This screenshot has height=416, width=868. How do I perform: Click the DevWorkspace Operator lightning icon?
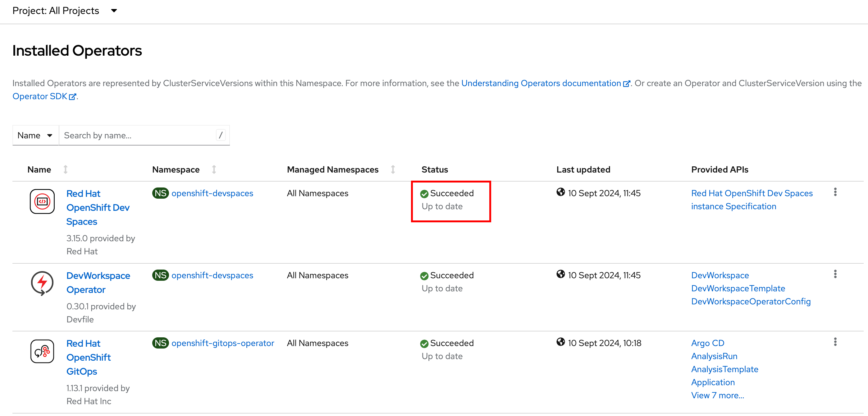point(42,283)
